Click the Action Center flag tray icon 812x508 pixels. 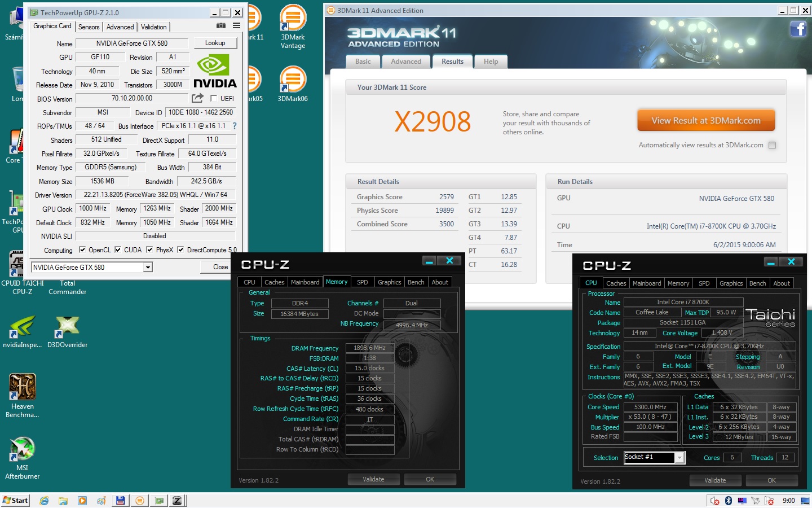coord(769,501)
